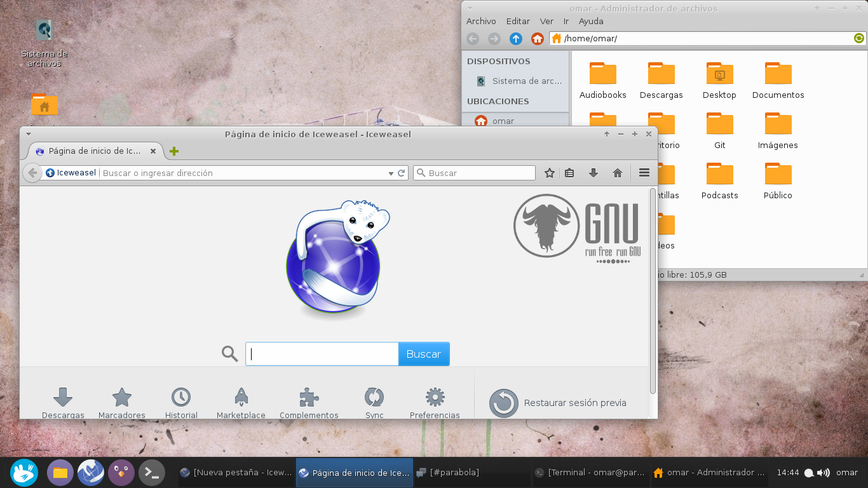Image resolution: width=868 pixels, height=488 pixels.
Task: Open the Iceweasel hamburger menu
Action: pyautogui.click(x=644, y=173)
